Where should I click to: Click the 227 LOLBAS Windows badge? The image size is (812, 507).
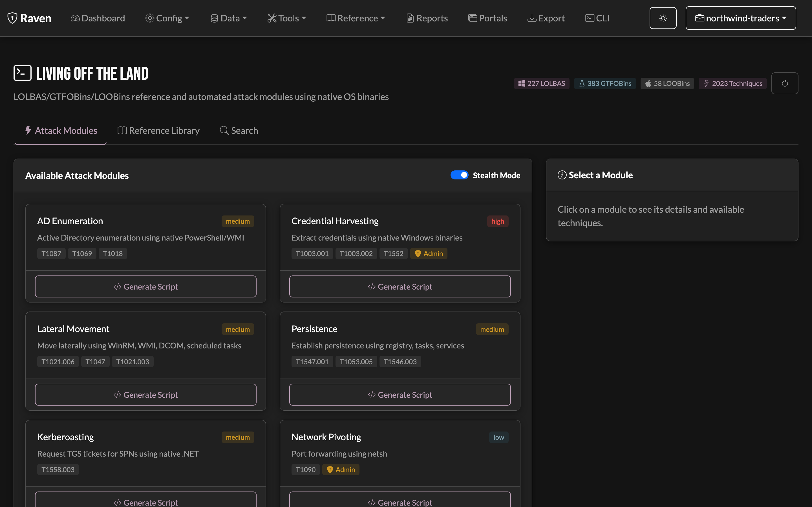[x=542, y=83]
